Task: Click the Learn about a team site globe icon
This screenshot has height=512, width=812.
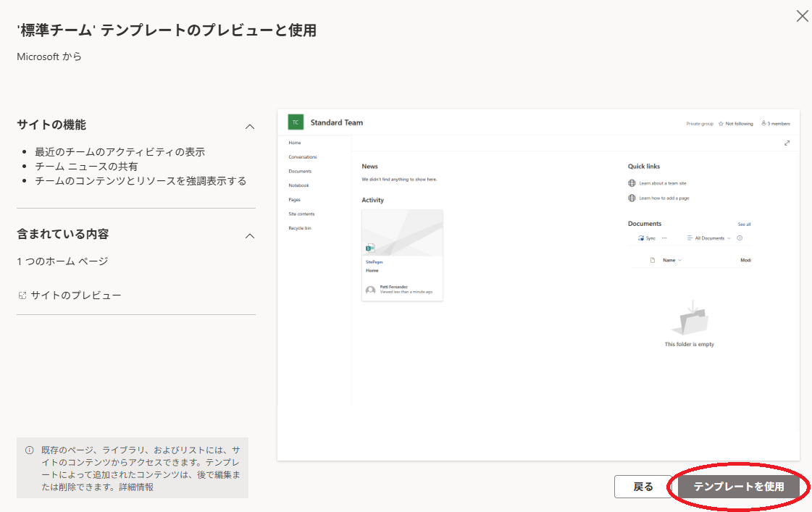Action: coord(632,183)
